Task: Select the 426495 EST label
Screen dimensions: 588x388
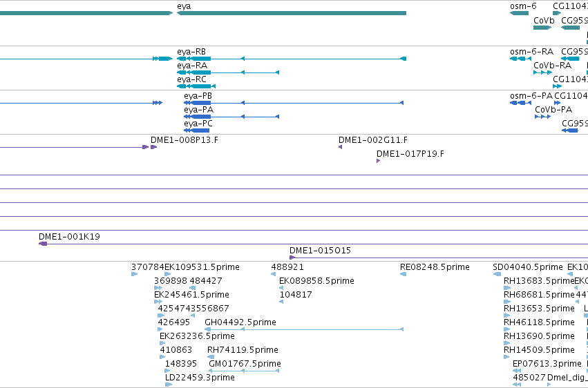Action: (x=173, y=322)
